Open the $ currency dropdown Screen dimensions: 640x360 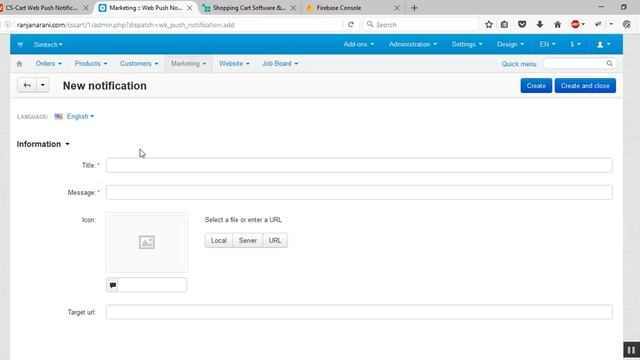[x=576, y=44]
